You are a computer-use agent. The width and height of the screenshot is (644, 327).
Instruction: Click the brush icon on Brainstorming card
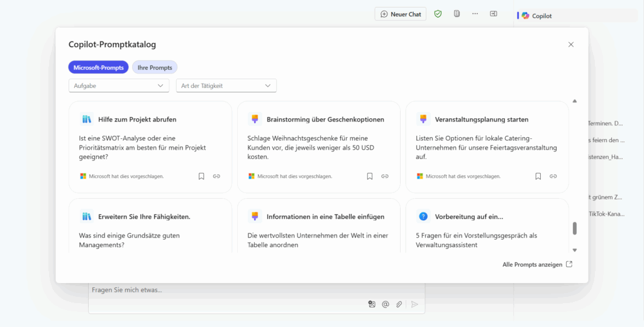click(255, 119)
